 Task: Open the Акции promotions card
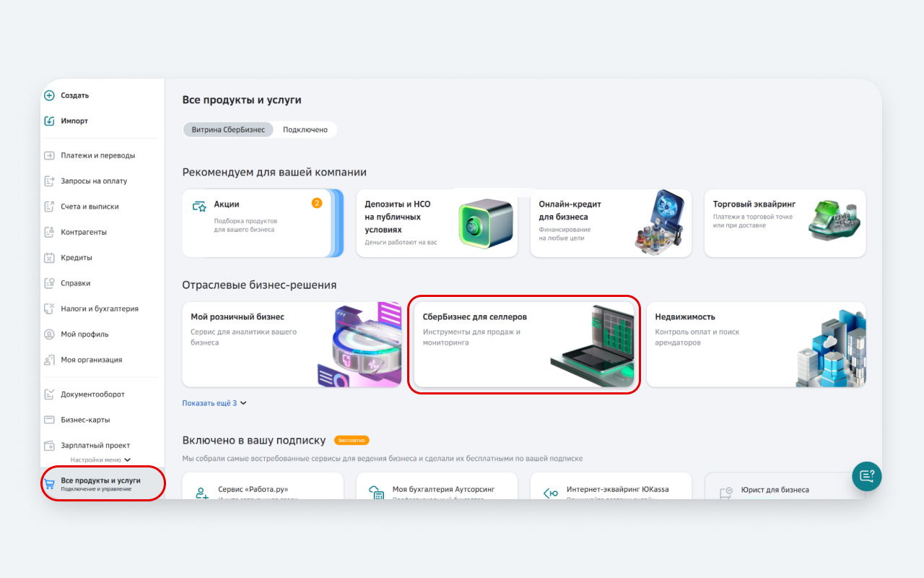261,223
